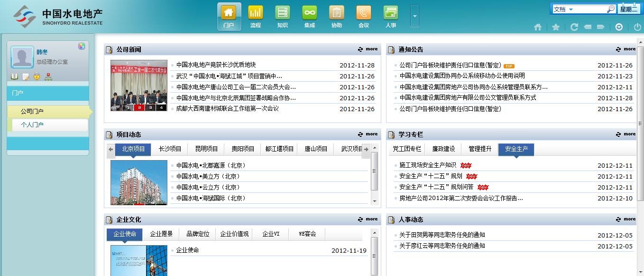Viewport: 644px width, 276px height.
Task: Open 关于田贺男等同志职务任免的通知
Action: point(442,235)
